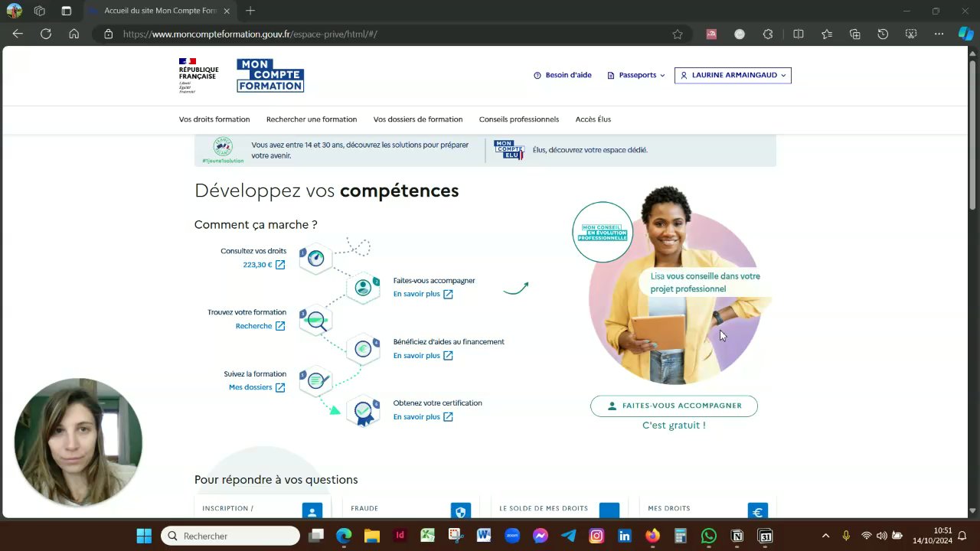Viewport: 980px width, 551px height.
Task: Click the taskbar Rechercher search box
Action: (230, 536)
